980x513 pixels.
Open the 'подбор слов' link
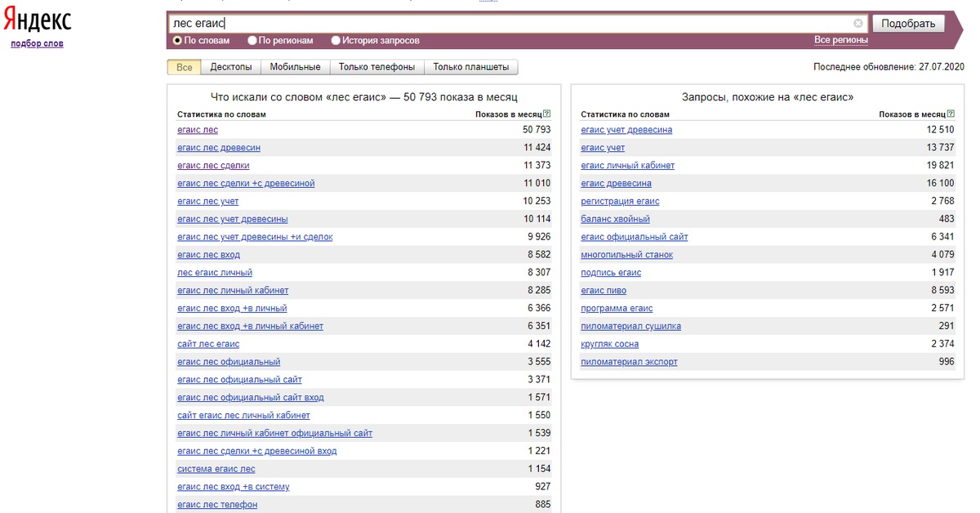click(x=37, y=43)
